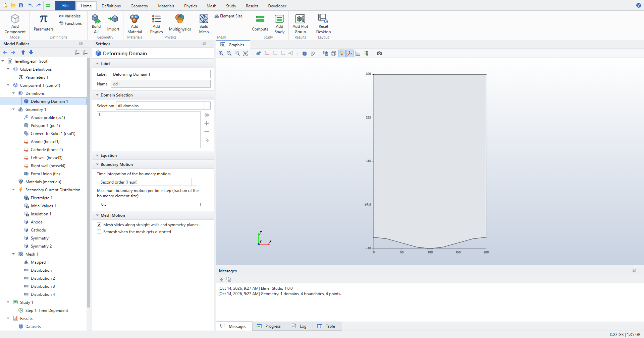Switch to the Progress tab
Image resolution: width=644 pixels, height=338 pixels.
click(269, 326)
